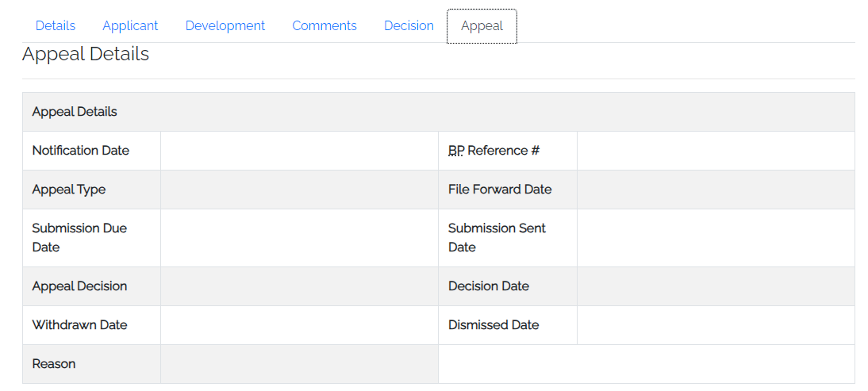The height and width of the screenshot is (391, 868).
Task: Switch to the Details tab
Action: click(56, 26)
